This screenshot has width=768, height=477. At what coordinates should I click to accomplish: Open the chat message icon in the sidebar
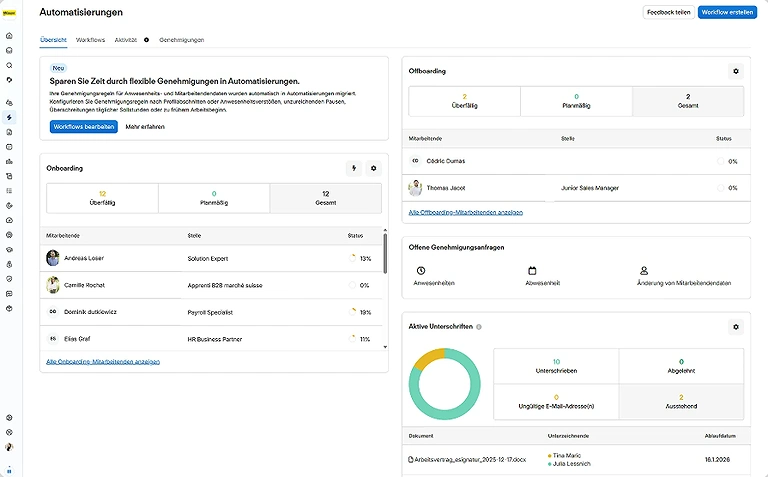click(9, 294)
